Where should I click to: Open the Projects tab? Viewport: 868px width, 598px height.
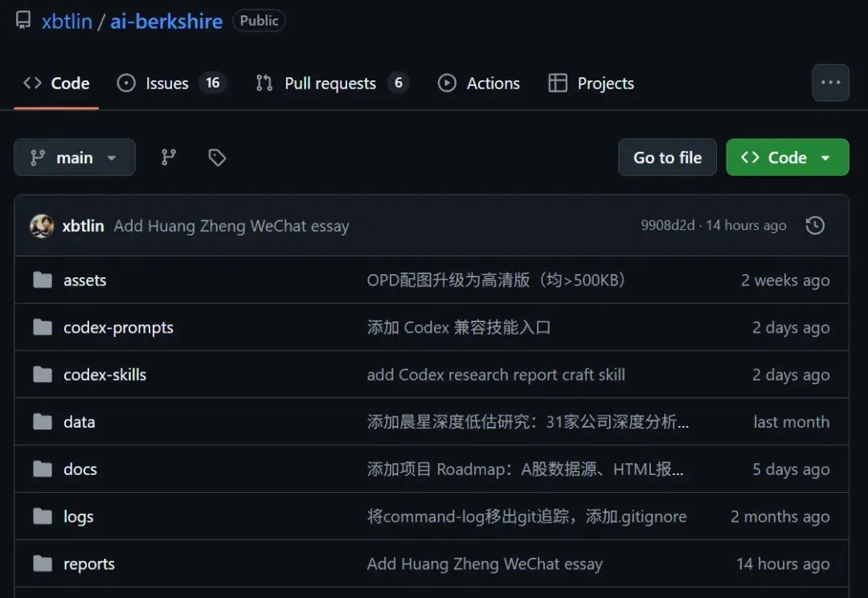point(592,83)
